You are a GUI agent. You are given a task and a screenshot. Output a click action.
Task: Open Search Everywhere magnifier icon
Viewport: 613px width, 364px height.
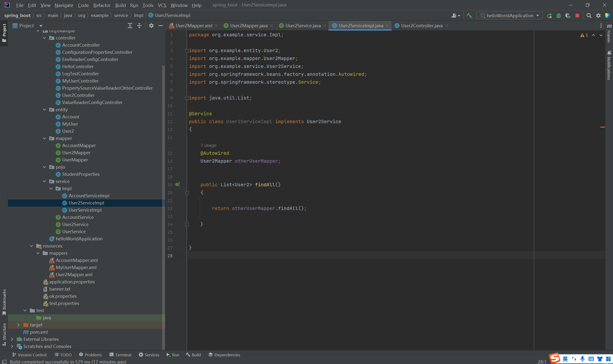click(589, 16)
